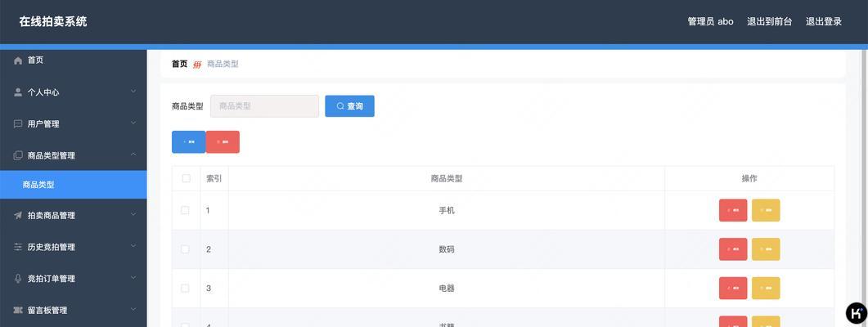Expand the 用户管理 chevron
Image resolution: width=868 pixels, height=327 pixels.
click(133, 123)
